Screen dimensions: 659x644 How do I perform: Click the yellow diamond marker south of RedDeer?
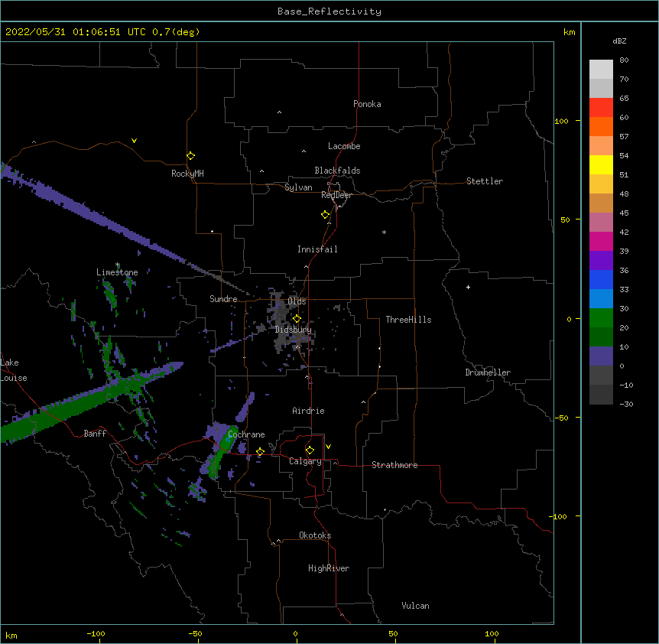pyautogui.click(x=326, y=215)
